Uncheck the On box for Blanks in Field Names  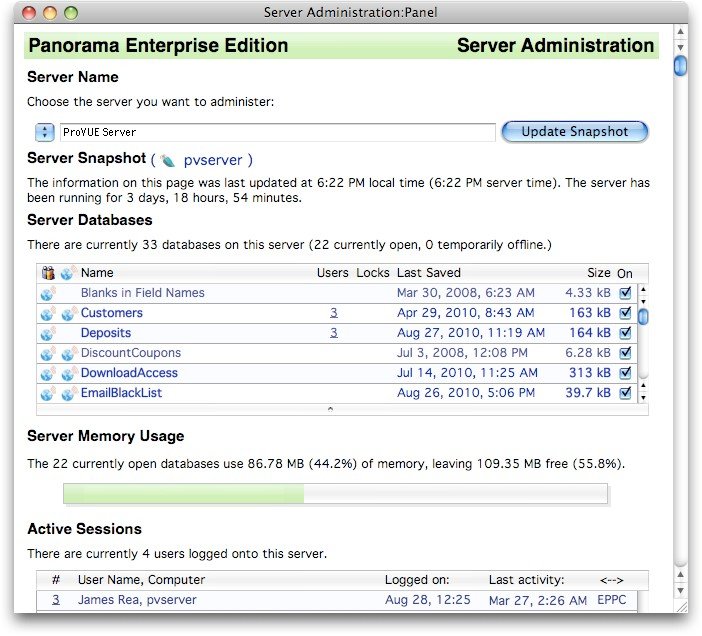625,293
